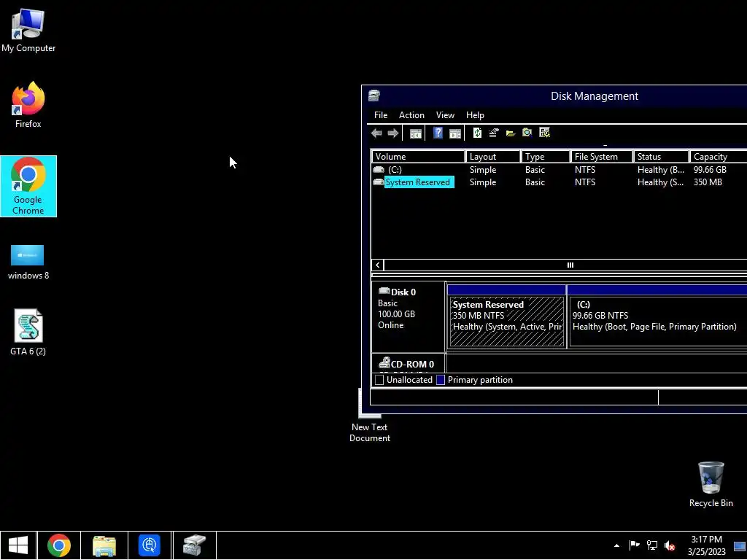The height and width of the screenshot is (560, 747).
Task: Select the (C:) 99.66 GB partition block
Action: click(x=657, y=316)
